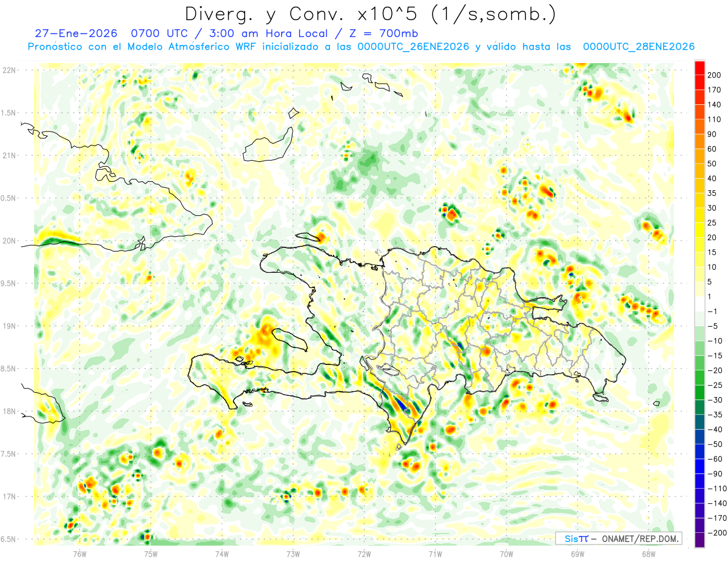The width and height of the screenshot is (728, 562).
Task: Pick the orange swatch between 60 and 90
Action: 700,142
